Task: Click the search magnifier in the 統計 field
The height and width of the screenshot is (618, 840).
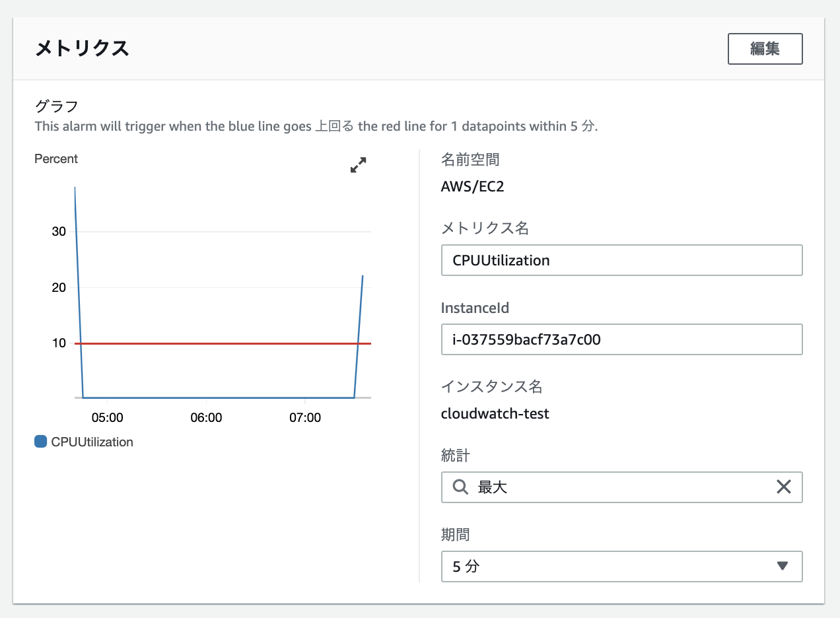Action: click(x=460, y=487)
